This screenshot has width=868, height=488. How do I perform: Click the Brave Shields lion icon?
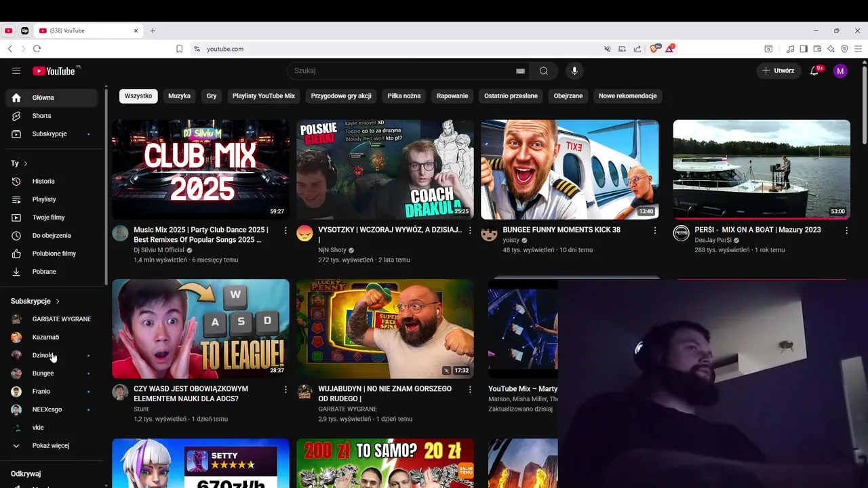pos(655,49)
